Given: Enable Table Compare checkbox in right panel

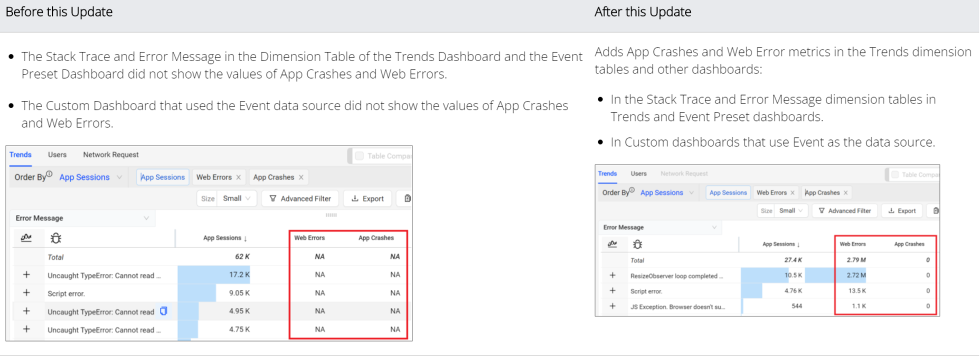Looking at the screenshot, I should coord(895,174).
